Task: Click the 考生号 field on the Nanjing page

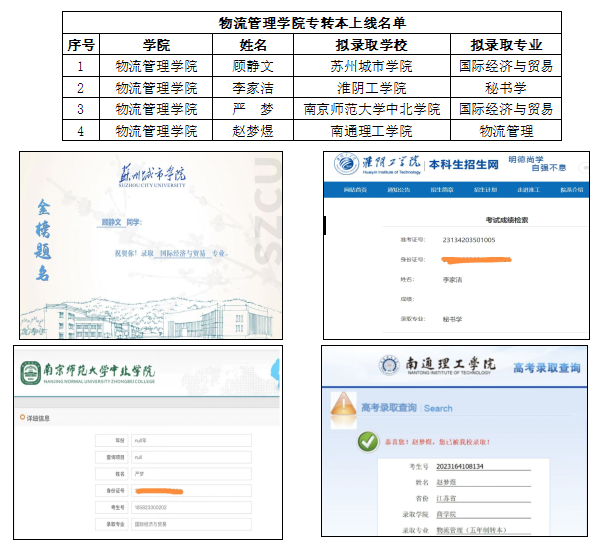Action: 191,508
